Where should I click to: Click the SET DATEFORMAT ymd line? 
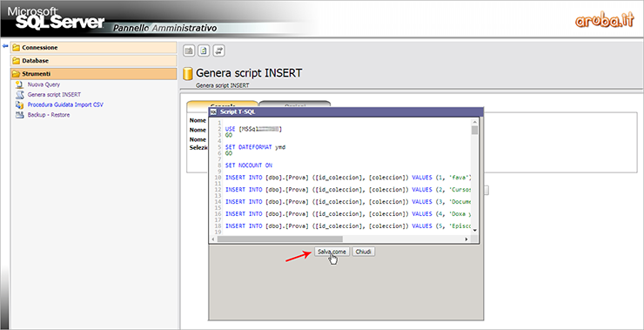click(x=255, y=147)
